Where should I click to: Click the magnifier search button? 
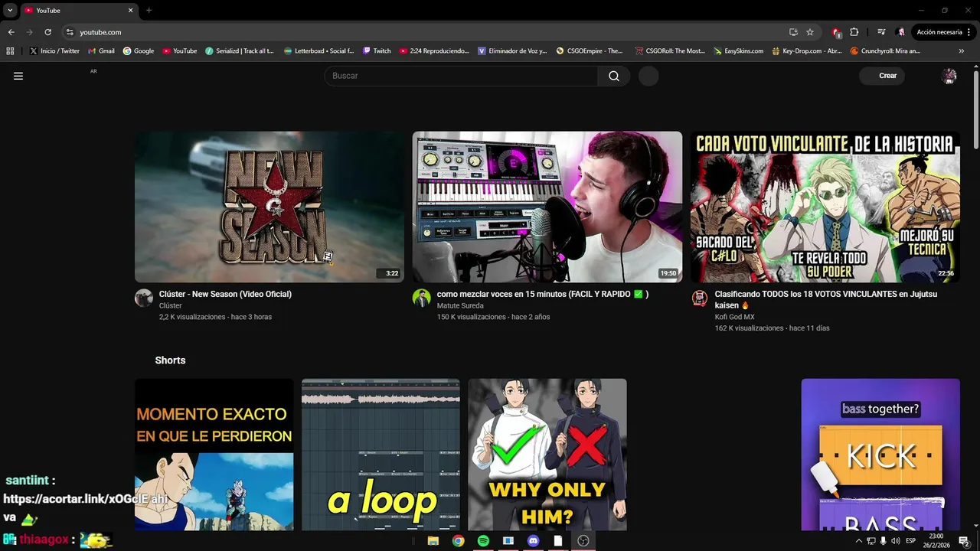tap(614, 76)
